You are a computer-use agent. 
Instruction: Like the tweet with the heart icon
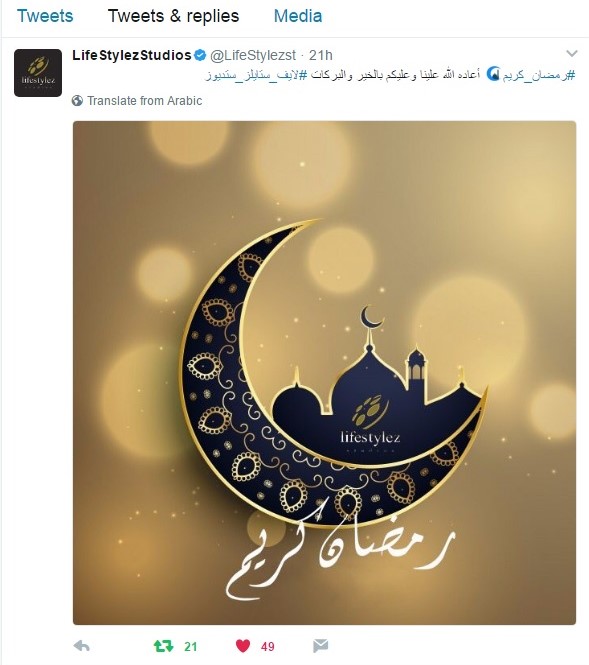coord(243,646)
